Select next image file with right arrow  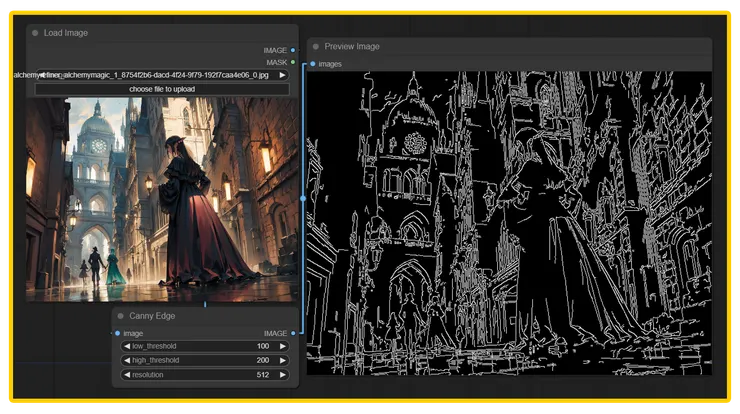click(x=282, y=75)
